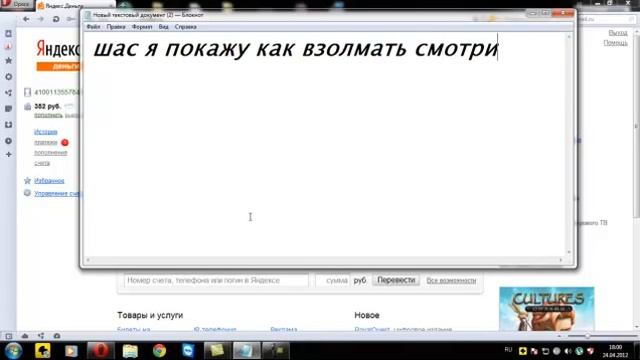Click the Opera back arrow
The height and width of the screenshot is (360, 640).
point(27,19)
